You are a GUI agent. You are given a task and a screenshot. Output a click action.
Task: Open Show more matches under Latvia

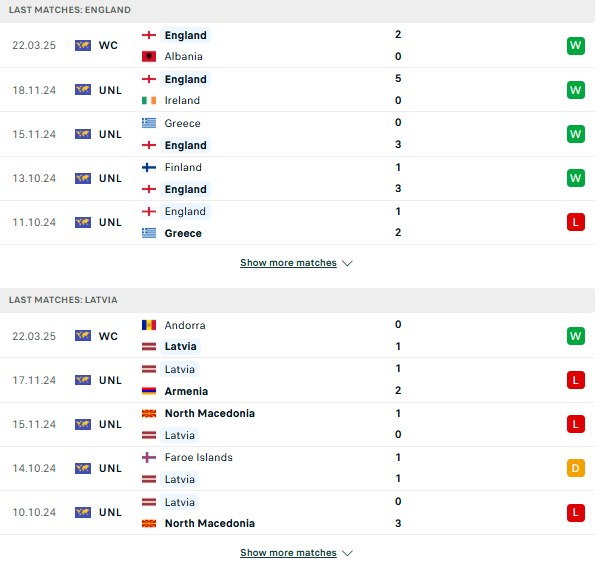click(x=288, y=553)
